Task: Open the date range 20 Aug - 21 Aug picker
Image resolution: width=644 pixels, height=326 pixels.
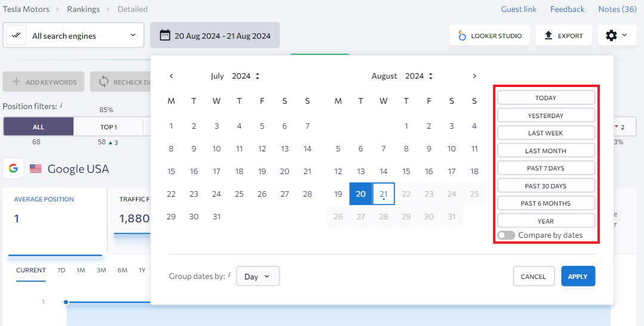Action: (215, 35)
